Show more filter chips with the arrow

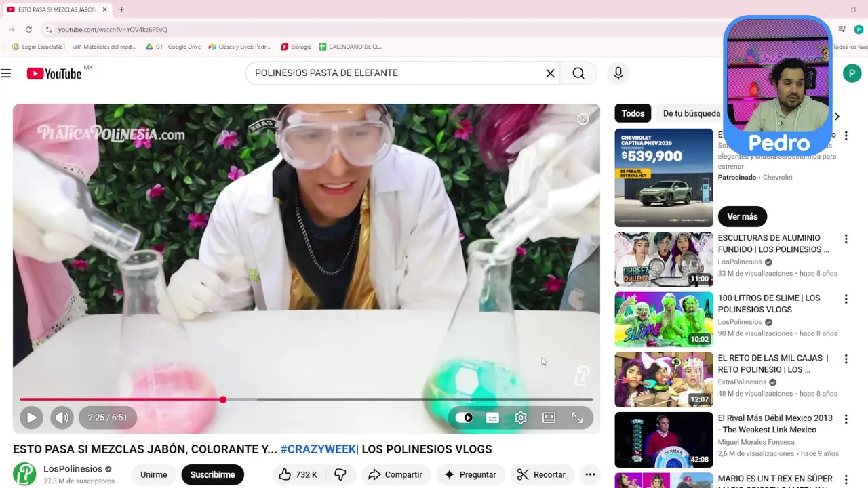point(837,116)
